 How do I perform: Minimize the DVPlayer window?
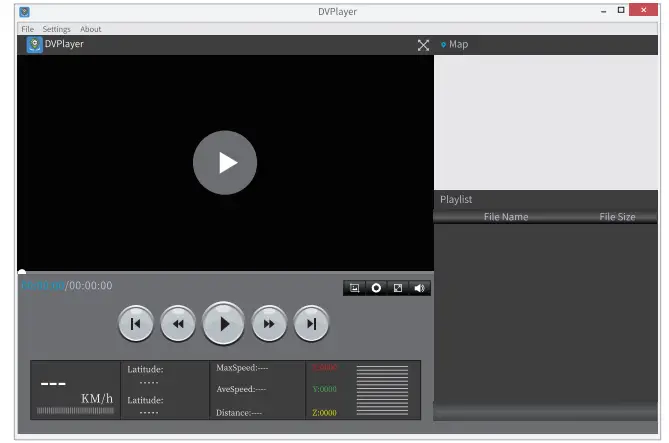pos(603,11)
